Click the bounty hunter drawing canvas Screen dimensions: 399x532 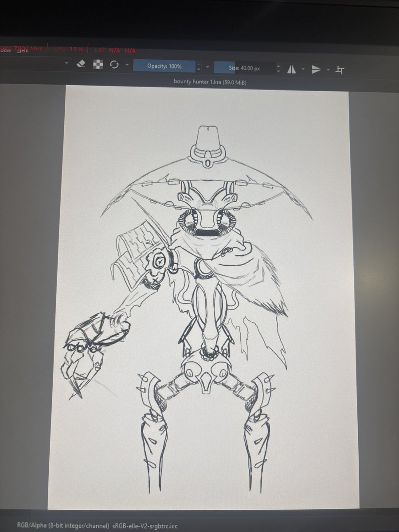pos(204,297)
